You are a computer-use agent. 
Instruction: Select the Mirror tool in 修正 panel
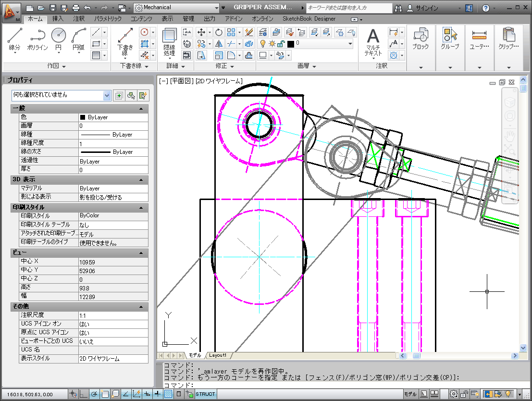point(219,44)
